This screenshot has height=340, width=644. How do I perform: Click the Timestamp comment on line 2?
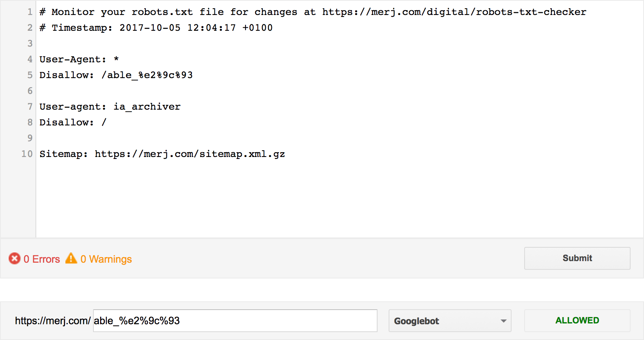point(155,28)
